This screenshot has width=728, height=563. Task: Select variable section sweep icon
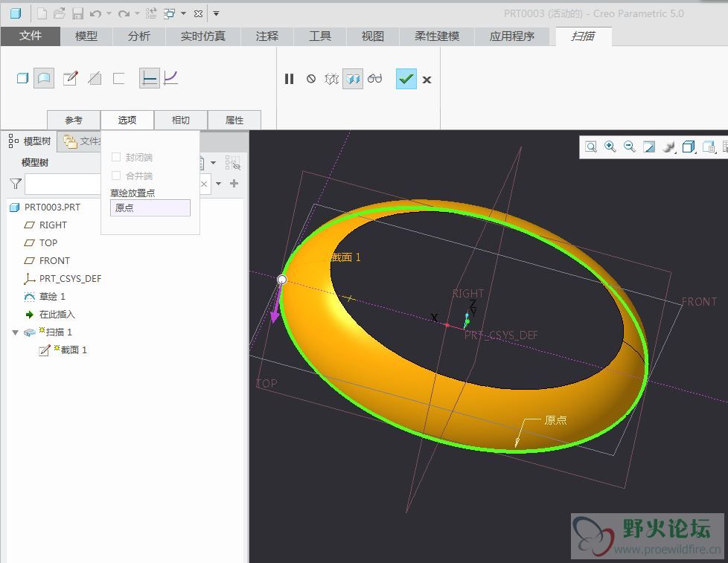pyautogui.click(x=171, y=78)
